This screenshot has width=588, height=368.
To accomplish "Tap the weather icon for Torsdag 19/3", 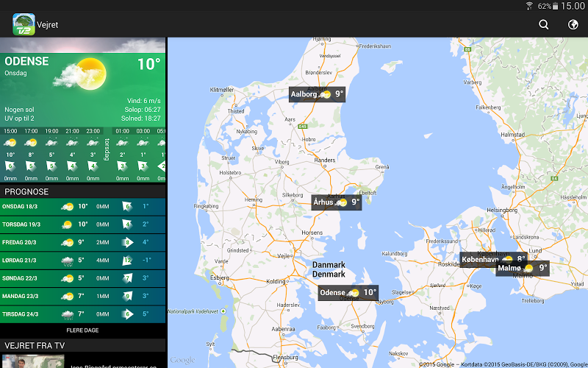I will click(x=68, y=225).
